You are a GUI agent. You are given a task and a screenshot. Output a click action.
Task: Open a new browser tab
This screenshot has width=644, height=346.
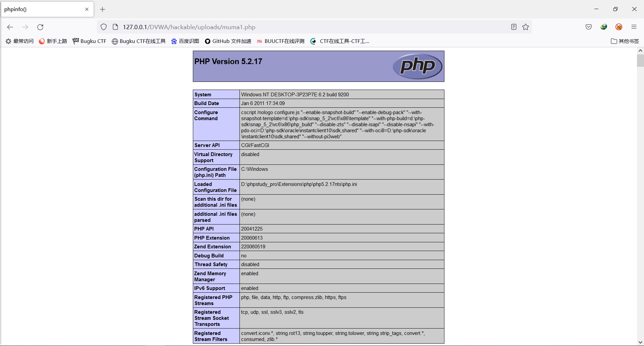pos(103,9)
